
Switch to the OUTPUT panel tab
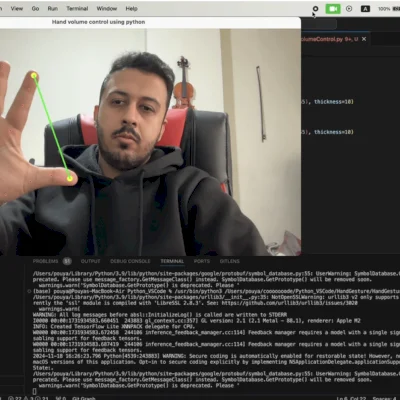pyautogui.click(x=90, y=261)
